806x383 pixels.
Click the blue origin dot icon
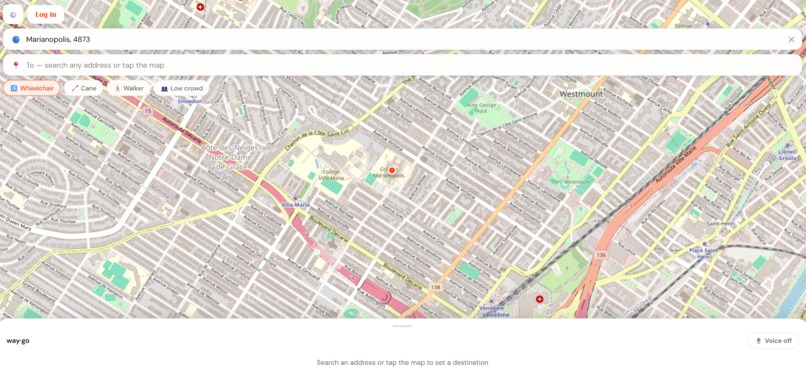16,40
